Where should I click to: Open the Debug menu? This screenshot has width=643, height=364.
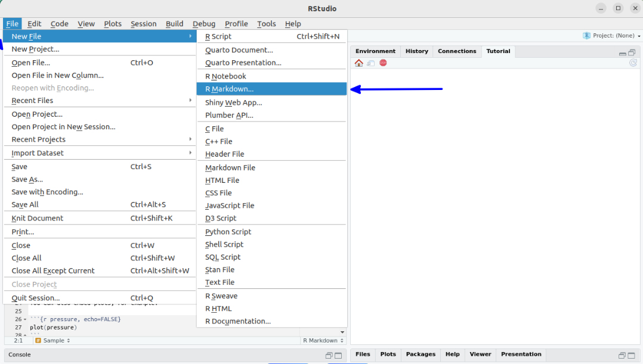(x=204, y=24)
